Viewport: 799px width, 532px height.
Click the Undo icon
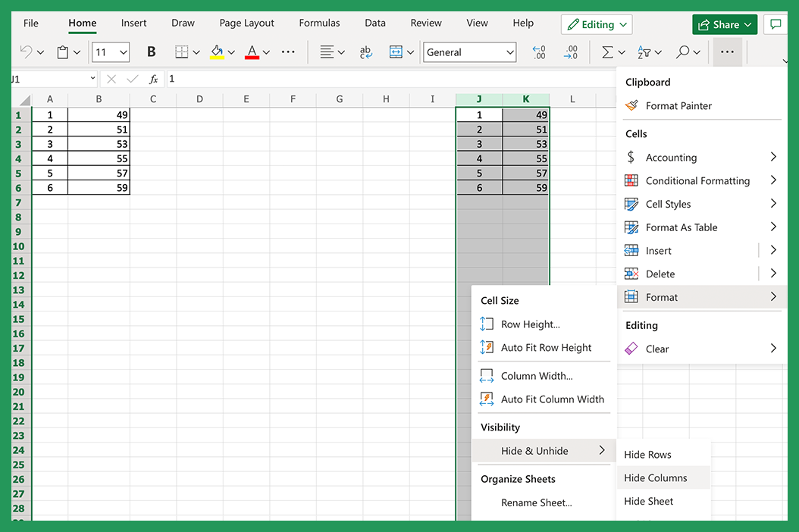[27, 52]
